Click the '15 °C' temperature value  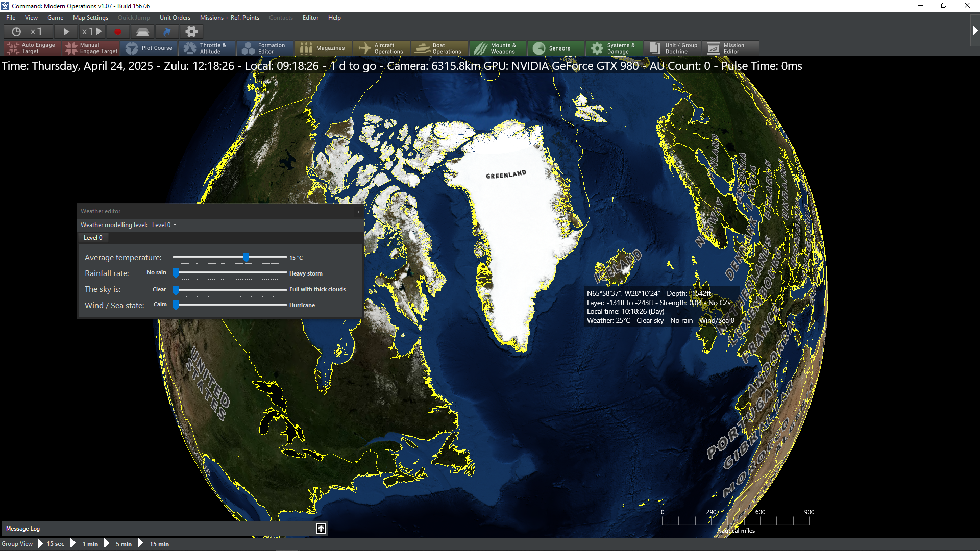pyautogui.click(x=297, y=258)
